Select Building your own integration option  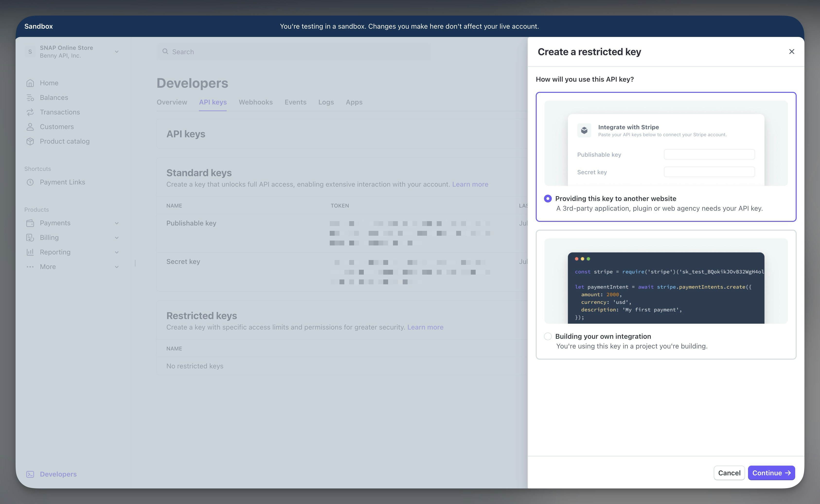pos(548,336)
